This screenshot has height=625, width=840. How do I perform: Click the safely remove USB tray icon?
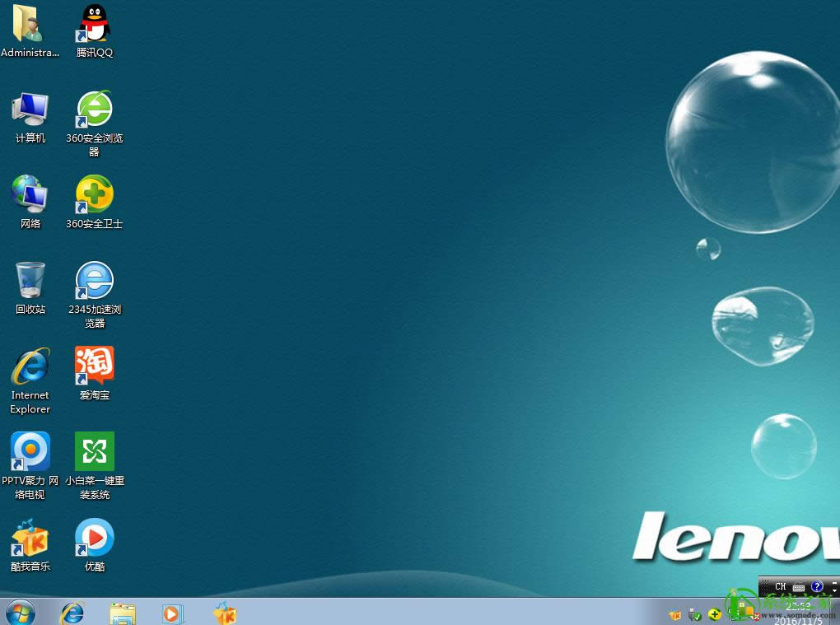click(694, 614)
